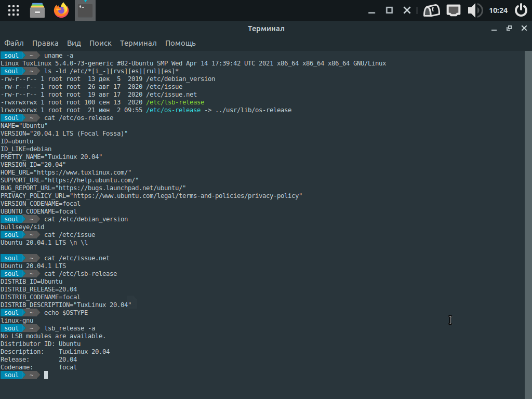Click the 'Distributor ID: Ubuntu' line
This screenshot has height=399, width=532.
(41, 344)
